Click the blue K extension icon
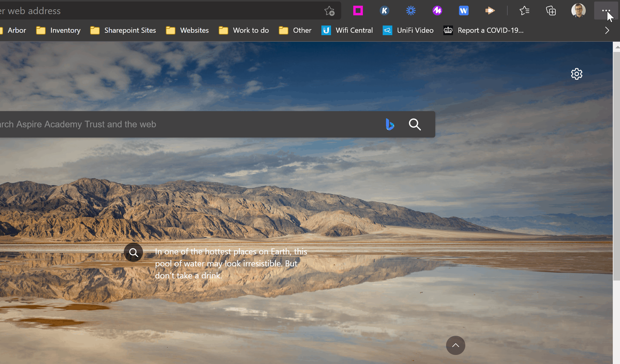620x364 pixels. [x=384, y=11]
